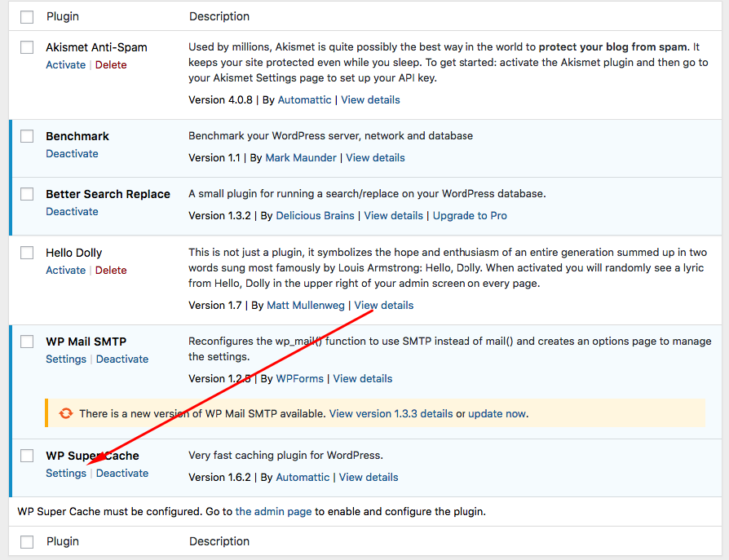The width and height of the screenshot is (729, 560).
Task: Open Automattic author link for Akismet
Action: pos(304,100)
